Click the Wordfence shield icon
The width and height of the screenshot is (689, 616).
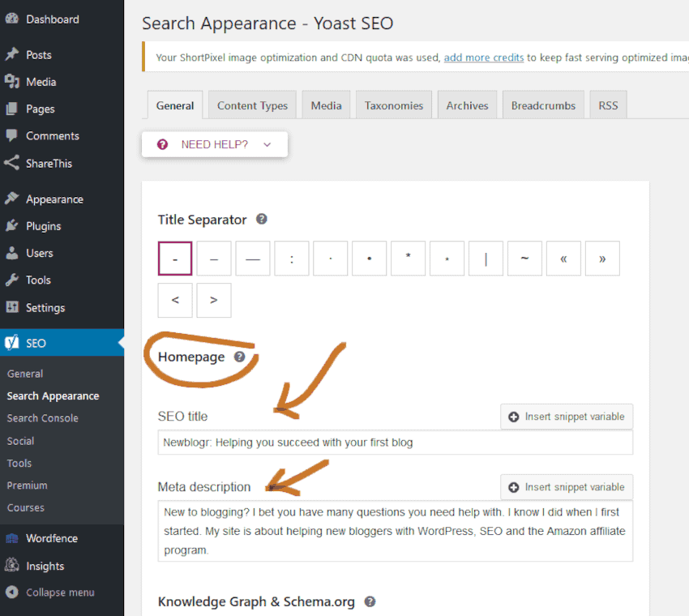(12, 538)
